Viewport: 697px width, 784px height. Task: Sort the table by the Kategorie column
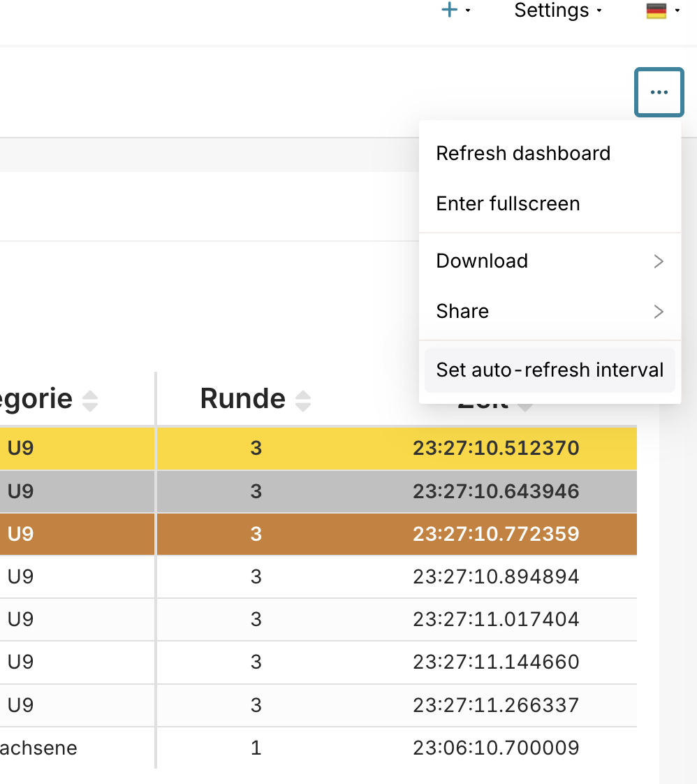(90, 398)
